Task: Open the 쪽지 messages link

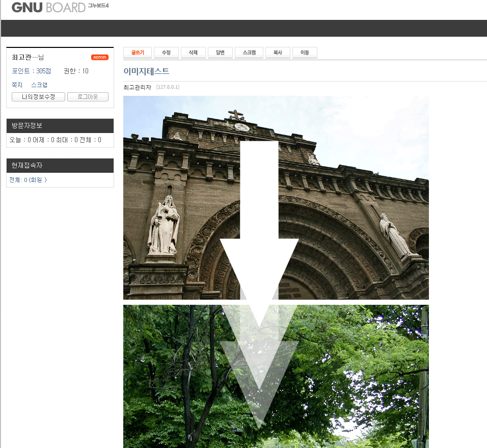Action: (17, 85)
